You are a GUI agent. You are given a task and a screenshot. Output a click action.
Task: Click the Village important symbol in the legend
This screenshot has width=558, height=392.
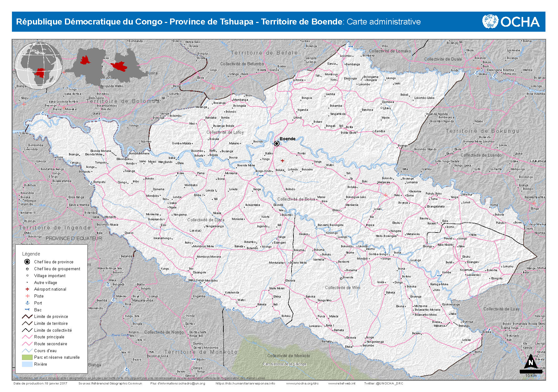27,276
